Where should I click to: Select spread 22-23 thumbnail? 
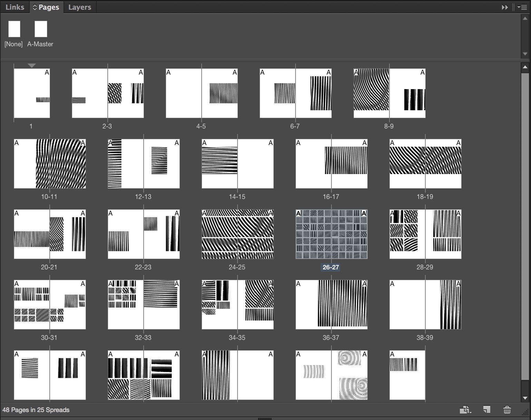144,234
